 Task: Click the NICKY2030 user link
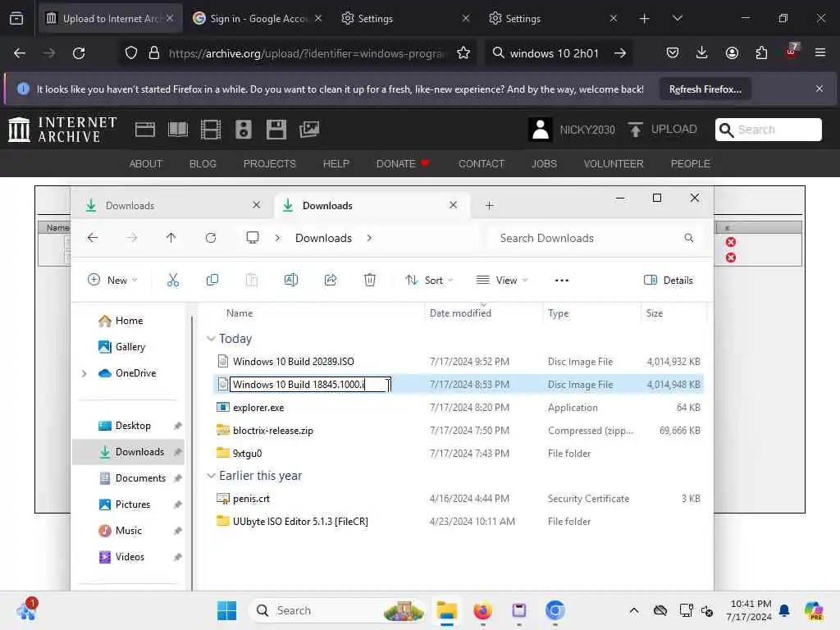[x=587, y=130]
